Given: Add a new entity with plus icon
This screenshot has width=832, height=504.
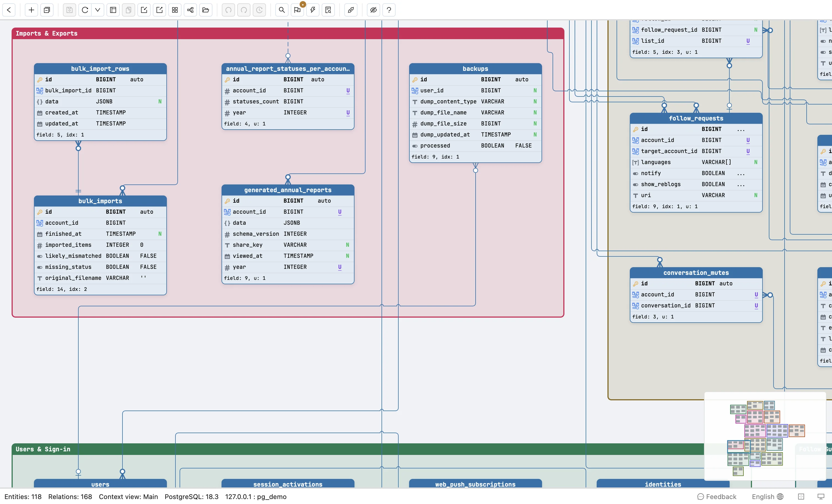Looking at the screenshot, I should (31, 10).
